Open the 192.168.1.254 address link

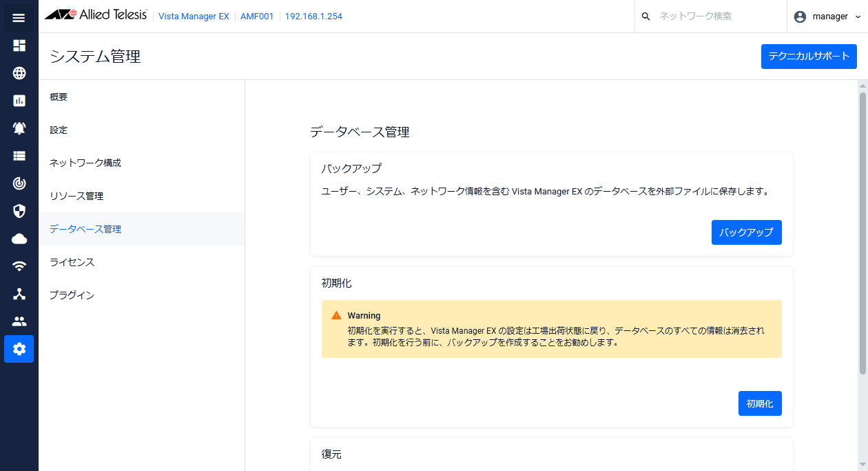click(313, 17)
